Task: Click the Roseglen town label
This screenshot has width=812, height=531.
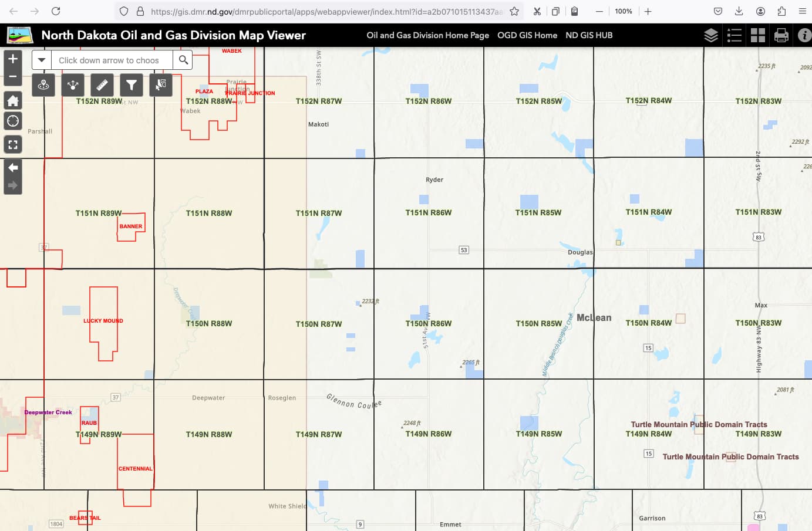Action: pos(282,398)
